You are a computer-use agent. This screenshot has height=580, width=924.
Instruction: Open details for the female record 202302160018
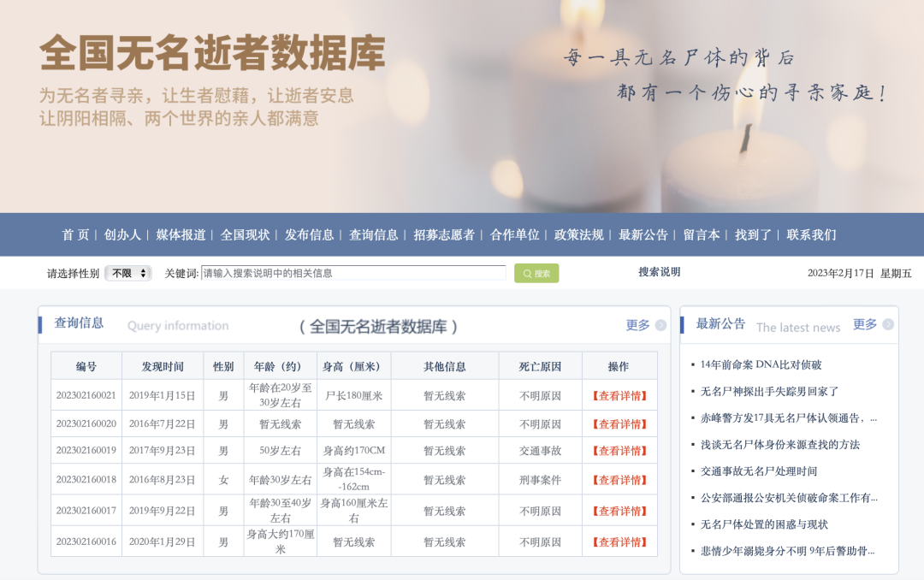[619, 480]
